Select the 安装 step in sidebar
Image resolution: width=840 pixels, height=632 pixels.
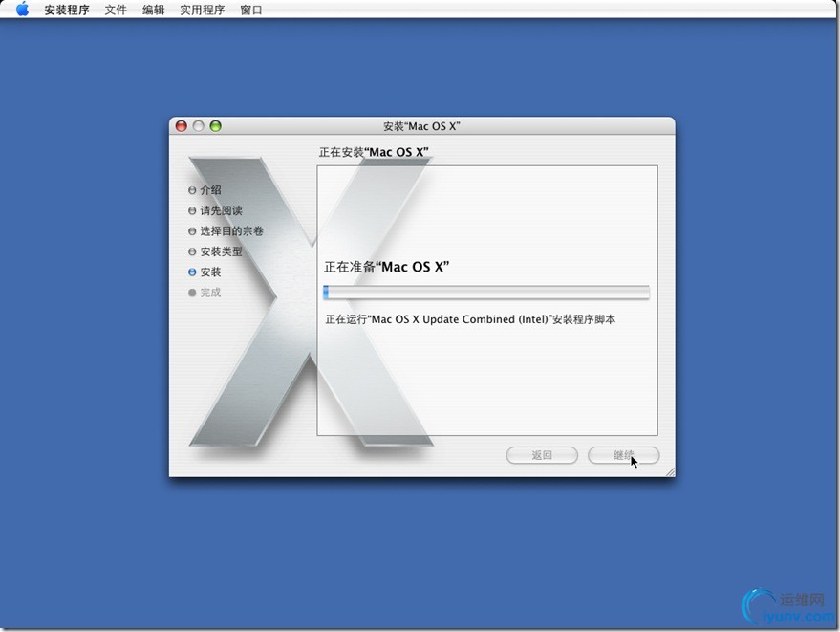[210, 272]
